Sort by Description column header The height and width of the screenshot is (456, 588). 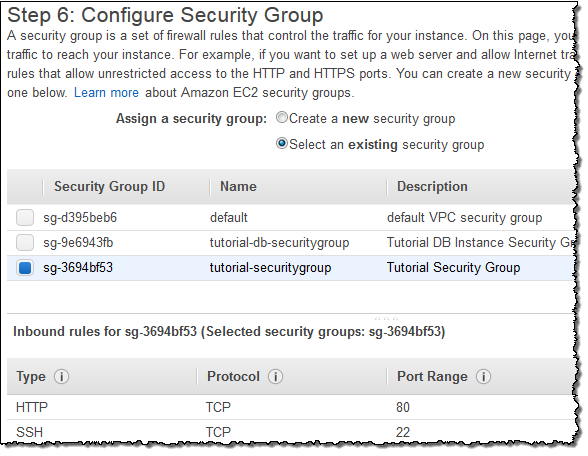pyautogui.click(x=432, y=186)
